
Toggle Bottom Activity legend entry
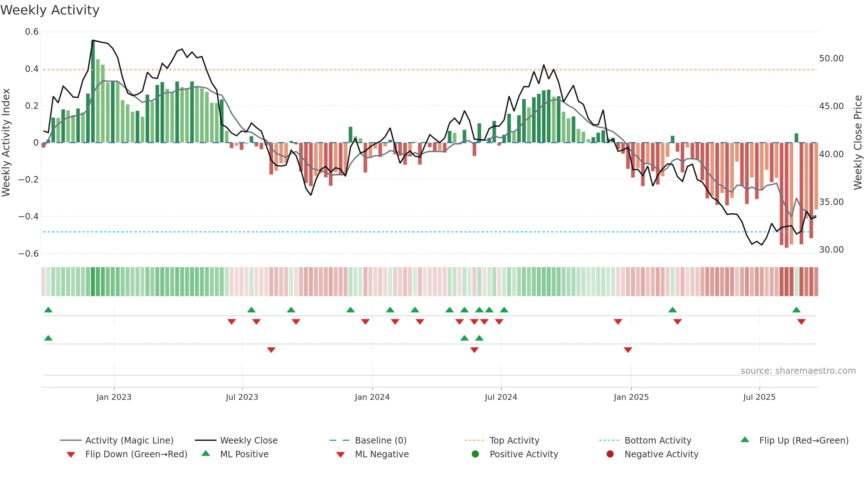click(x=645, y=440)
